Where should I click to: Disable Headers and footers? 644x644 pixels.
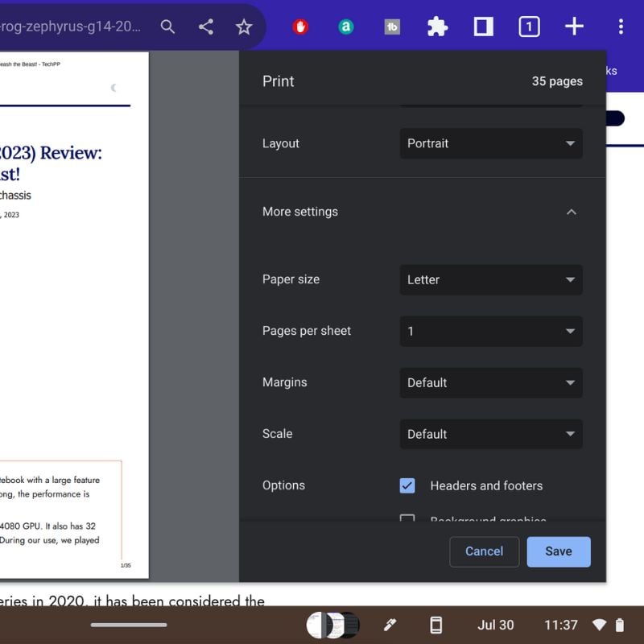pos(407,485)
